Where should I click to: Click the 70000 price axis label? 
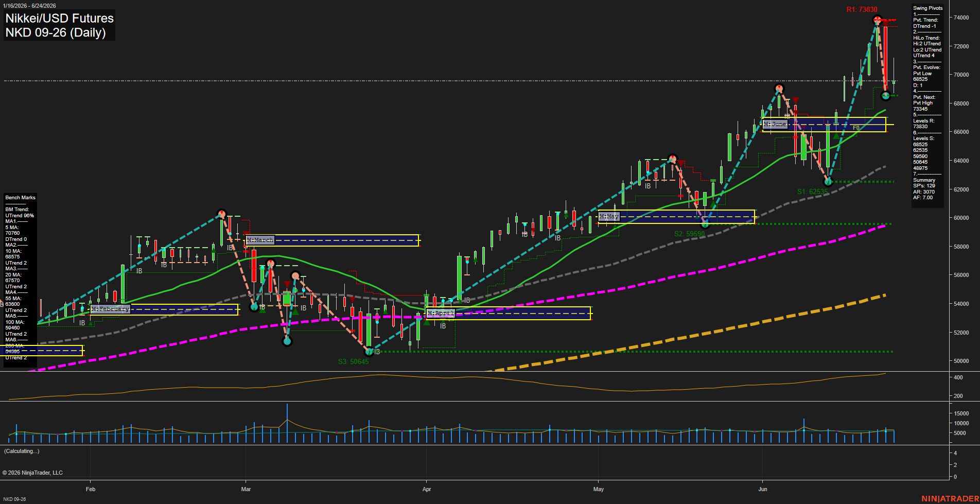[x=961, y=75]
